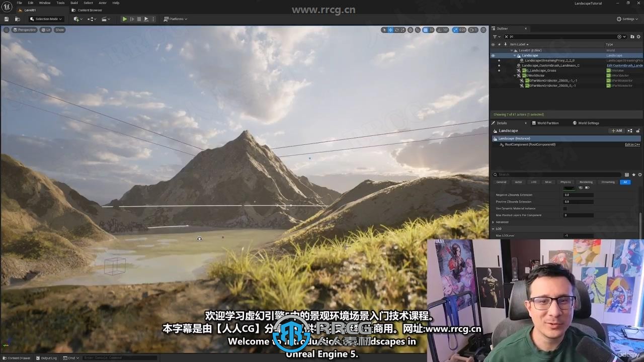Select the Rendering category filter in Details
Screen dimensions: 644x362
tap(586, 182)
